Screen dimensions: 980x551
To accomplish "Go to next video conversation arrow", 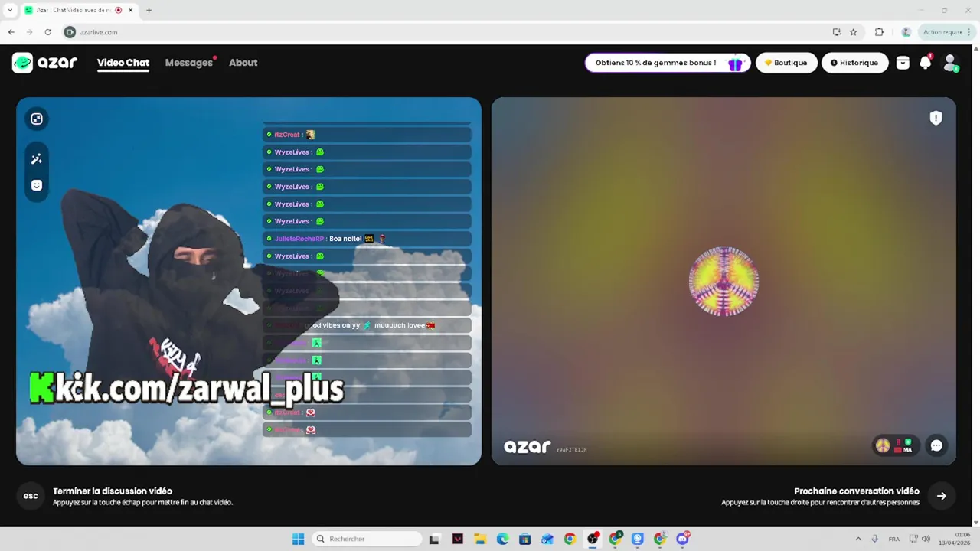I will (941, 496).
